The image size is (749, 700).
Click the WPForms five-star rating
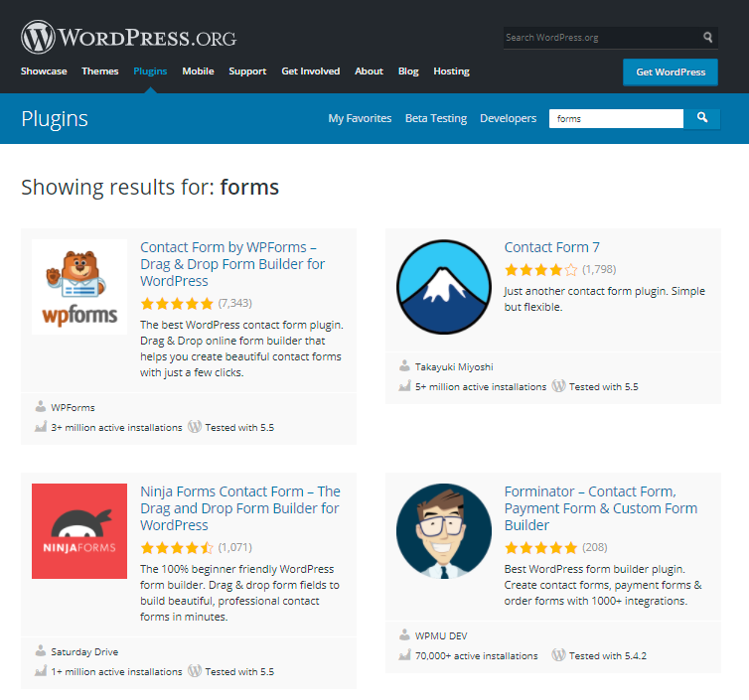(177, 303)
